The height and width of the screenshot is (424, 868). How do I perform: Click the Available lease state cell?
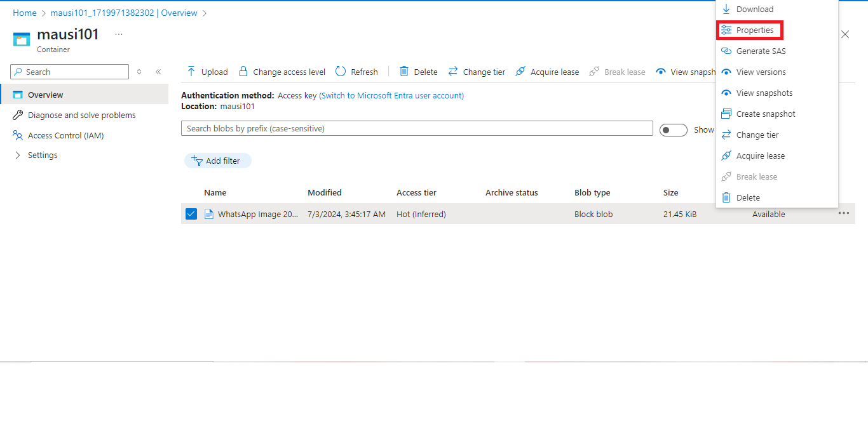coord(769,214)
